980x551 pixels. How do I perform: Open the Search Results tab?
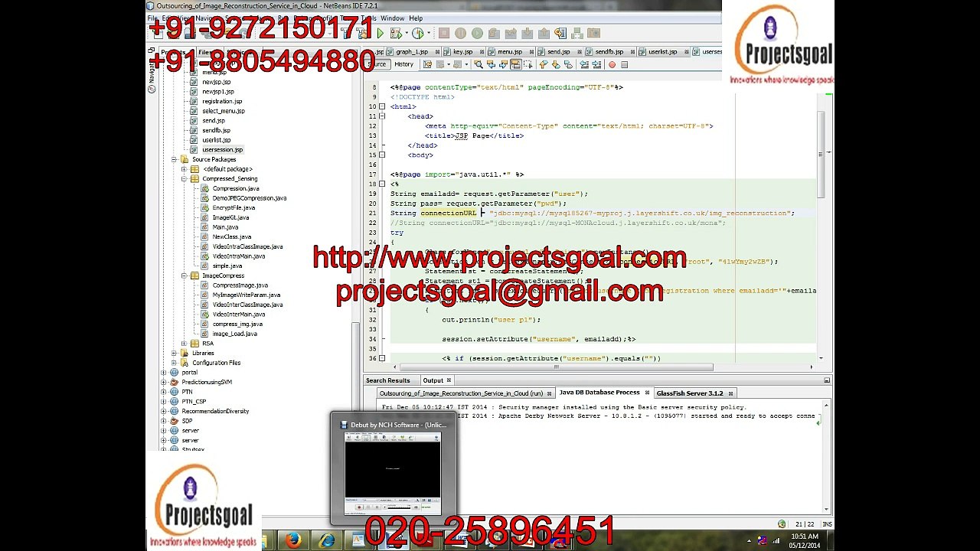pyautogui.click(x=387, y=380)
